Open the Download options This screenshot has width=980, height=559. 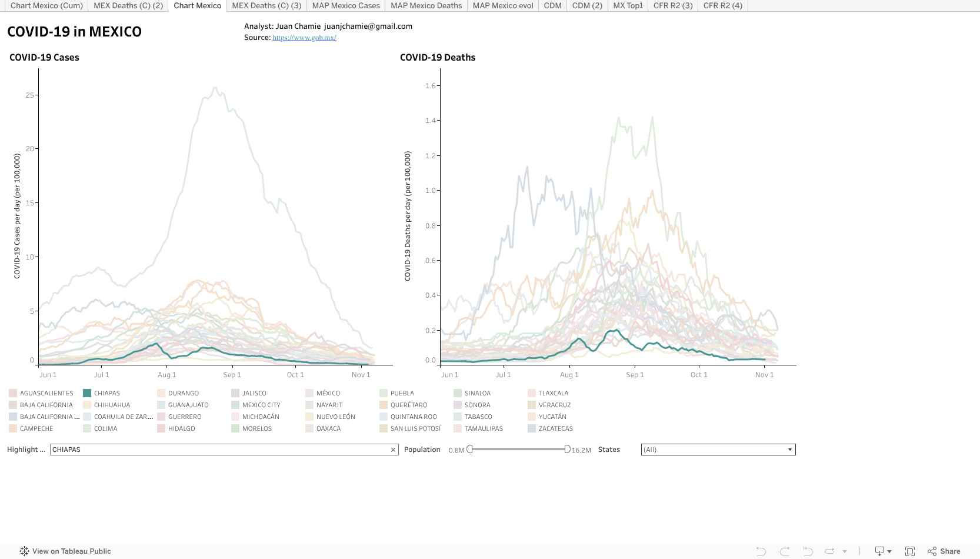[881, 551]
